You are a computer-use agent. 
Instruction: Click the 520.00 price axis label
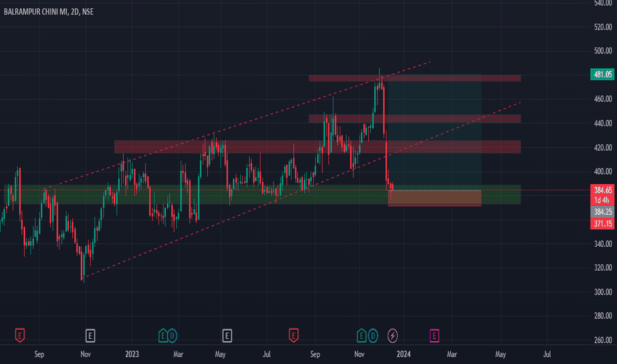(603, 27)
